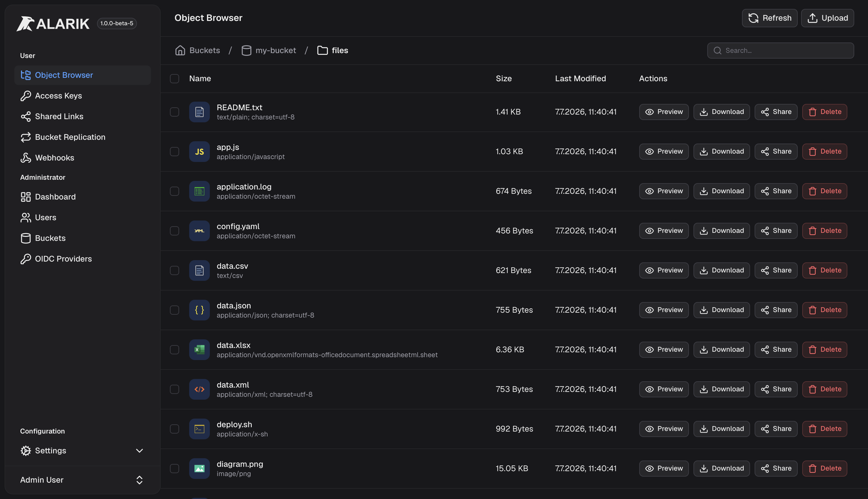Share application.log
Viewport: 868px width, 499px height.
coord(776,191)
